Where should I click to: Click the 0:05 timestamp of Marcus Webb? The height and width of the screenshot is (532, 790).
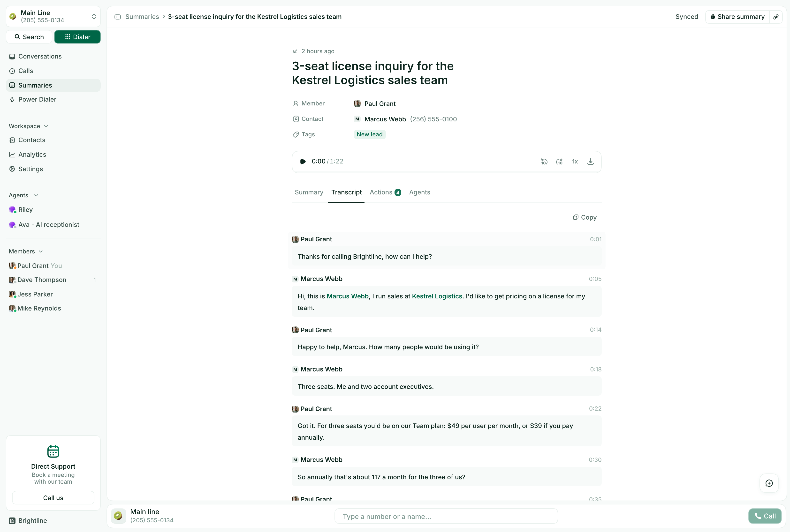[595, 279]
